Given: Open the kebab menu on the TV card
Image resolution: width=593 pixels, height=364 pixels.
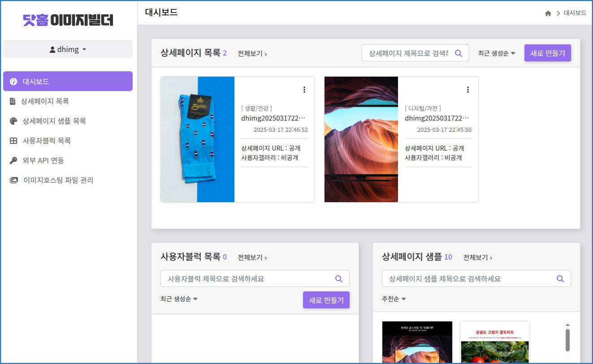Looking at the screenshot, I should (468, 89).
